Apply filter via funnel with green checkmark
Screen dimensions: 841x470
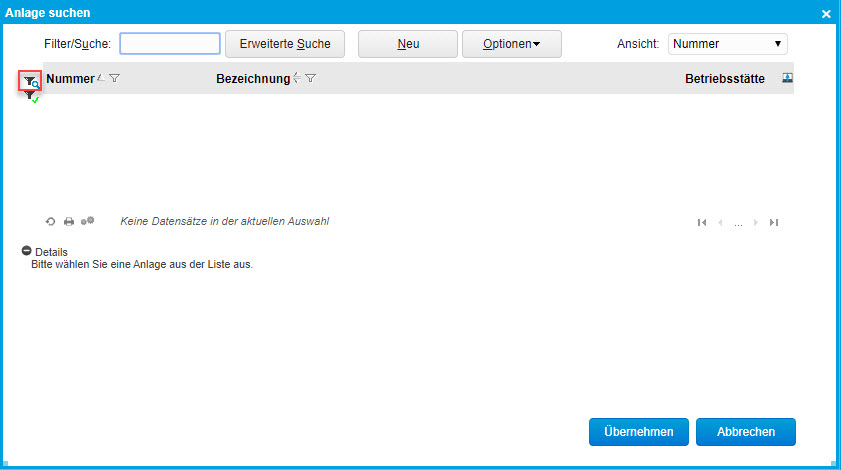[31, 97]
